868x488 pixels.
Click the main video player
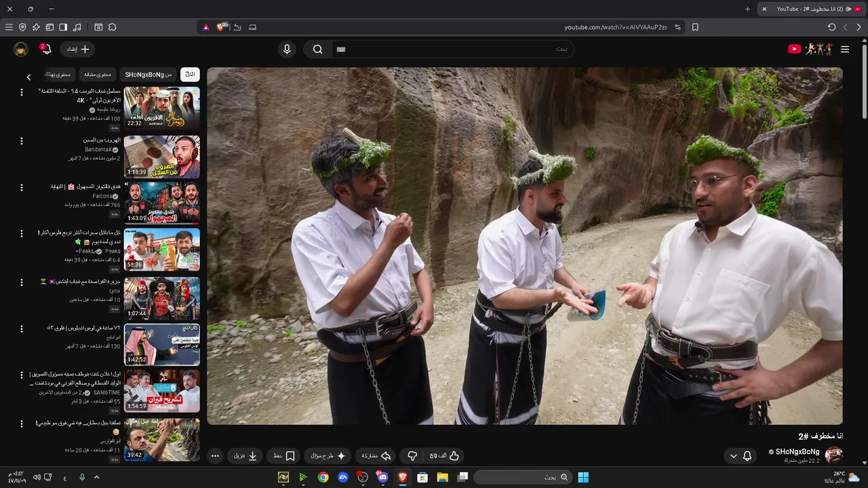point(525,246)
